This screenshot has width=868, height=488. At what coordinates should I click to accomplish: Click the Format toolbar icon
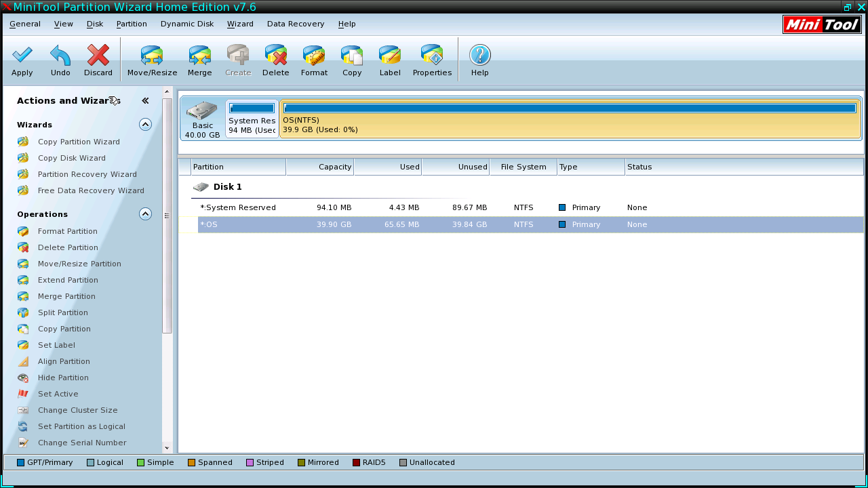[x=314, y=56]
